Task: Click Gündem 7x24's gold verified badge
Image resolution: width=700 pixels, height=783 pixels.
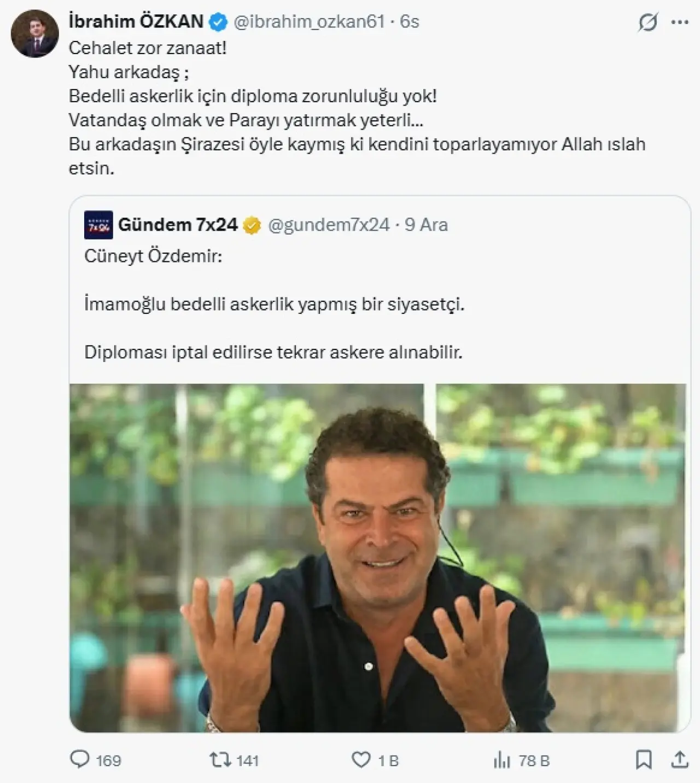Action: point(252,225)
